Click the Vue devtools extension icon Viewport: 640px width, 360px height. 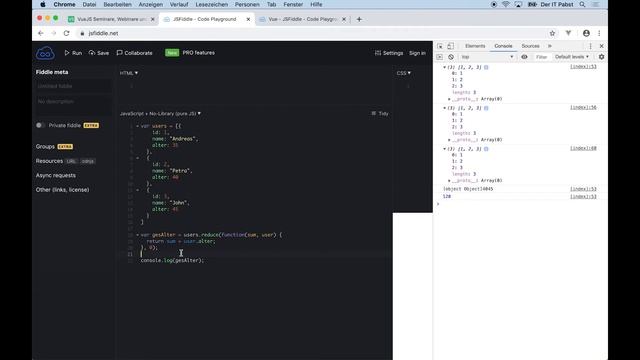click(568, 33)
